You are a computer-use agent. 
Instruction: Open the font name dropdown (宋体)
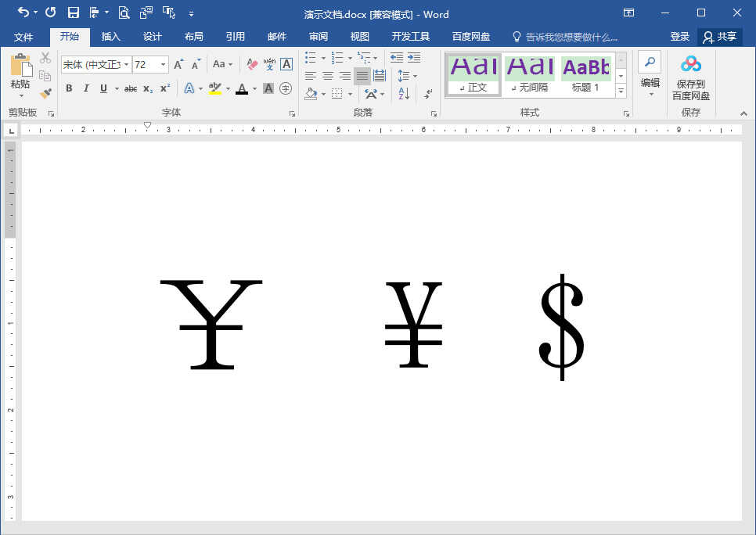click(126, 64)
